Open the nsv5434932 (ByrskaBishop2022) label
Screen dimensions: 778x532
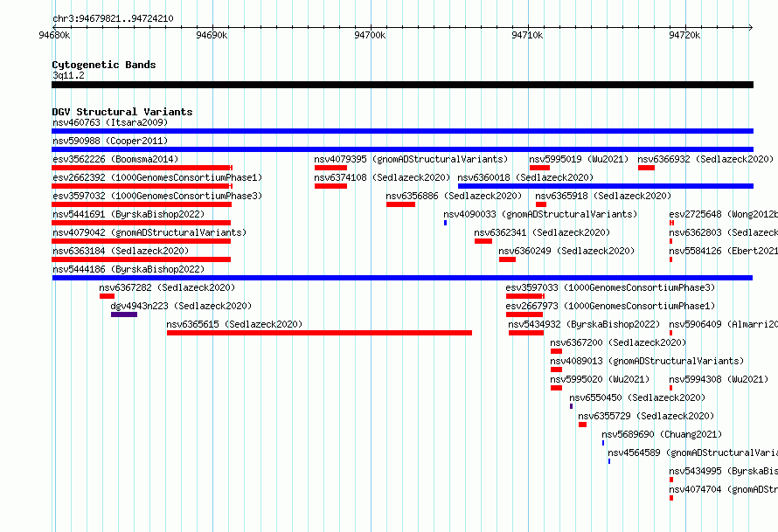click(584, 324)
